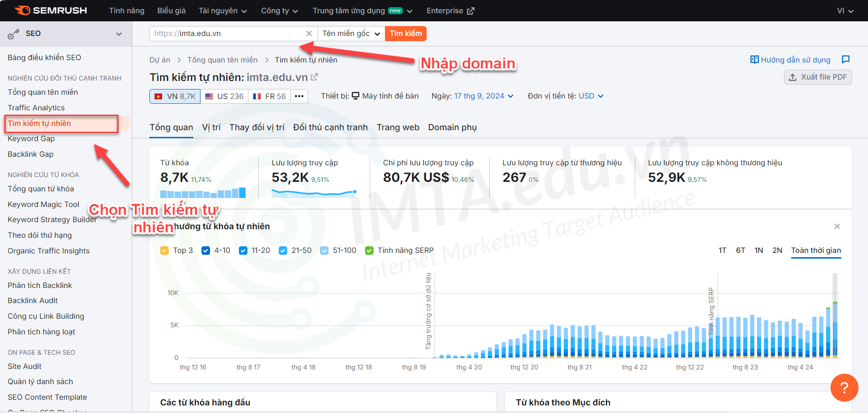Screen dimensions: 868x413
Task: Open Traffic Analytics in sidebar
Action: (36, 108)
